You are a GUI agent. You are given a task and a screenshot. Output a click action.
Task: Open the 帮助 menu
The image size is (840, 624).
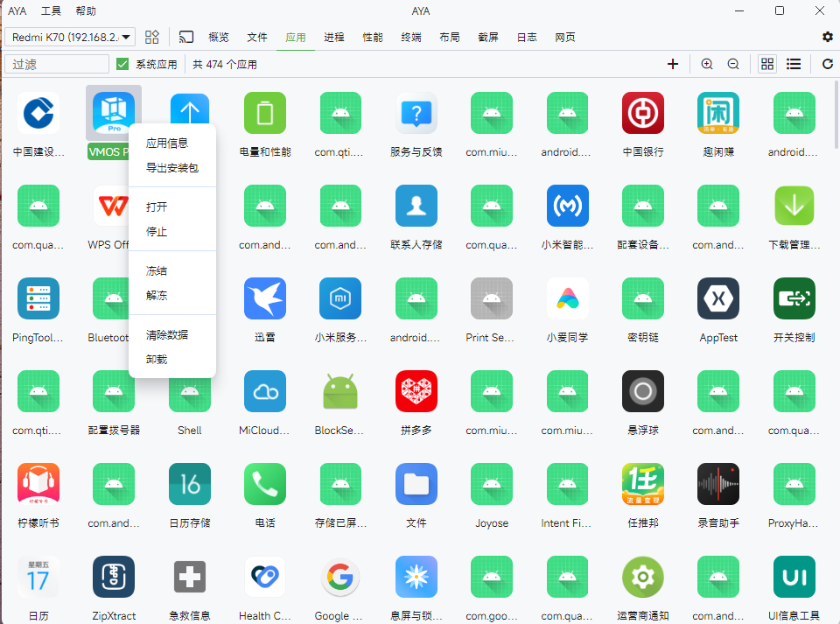point(85,11)
